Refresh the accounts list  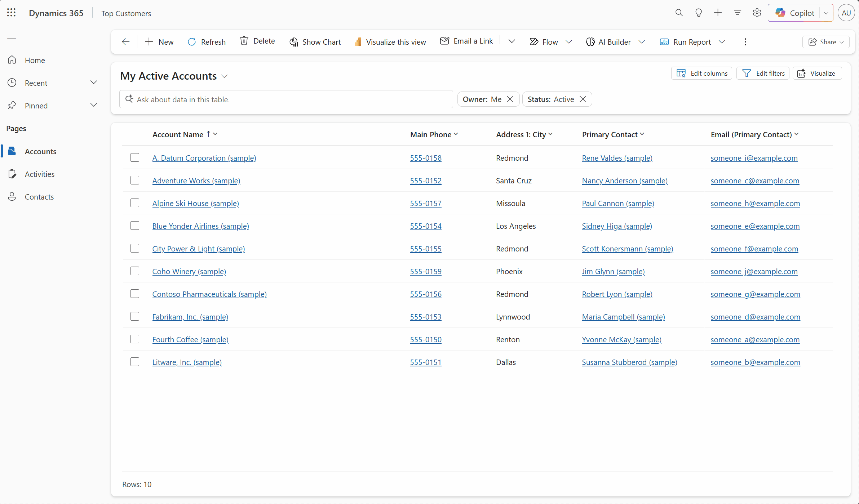[207, 42]
